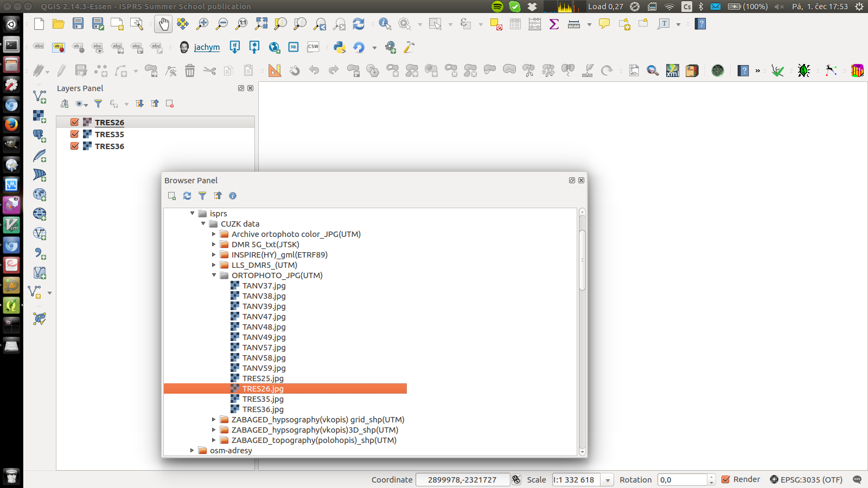Increase rotation with the up stepper
Screen dimensions: 868x488
click(711, 477)
